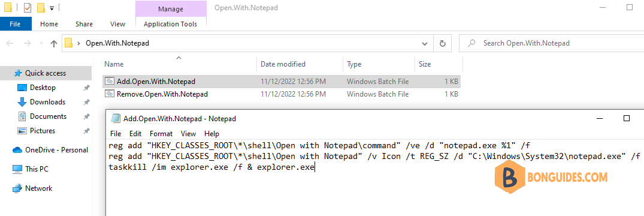Open the Help menu in Notepad
644x216 pixels.
click(x=212, y=134)
